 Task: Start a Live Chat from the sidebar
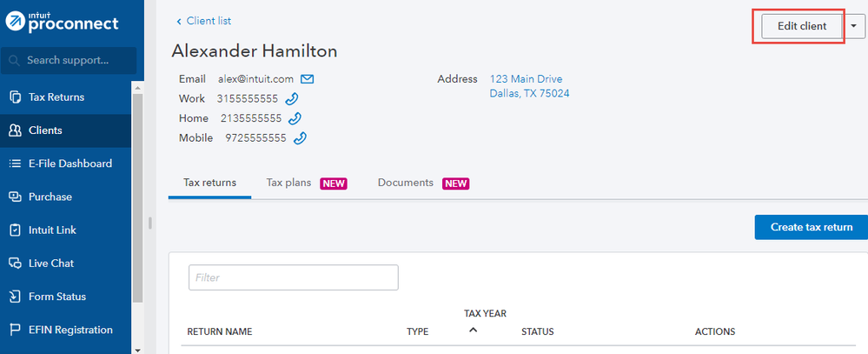[51, 263]
